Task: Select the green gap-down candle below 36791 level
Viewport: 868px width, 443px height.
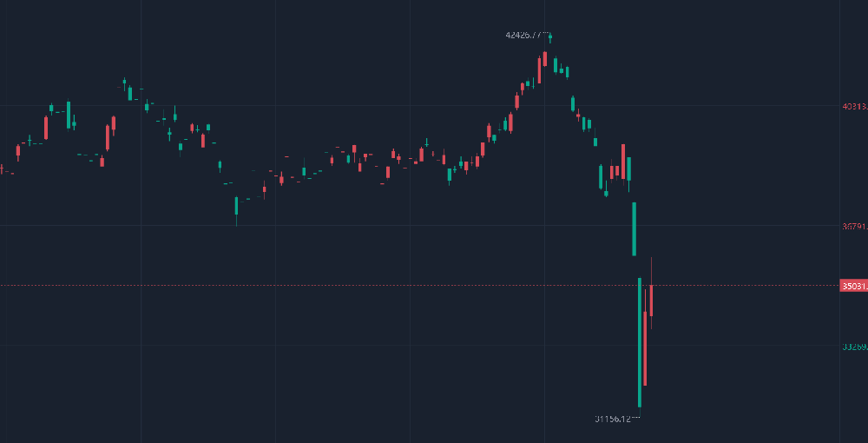Action: pos(635,228)
